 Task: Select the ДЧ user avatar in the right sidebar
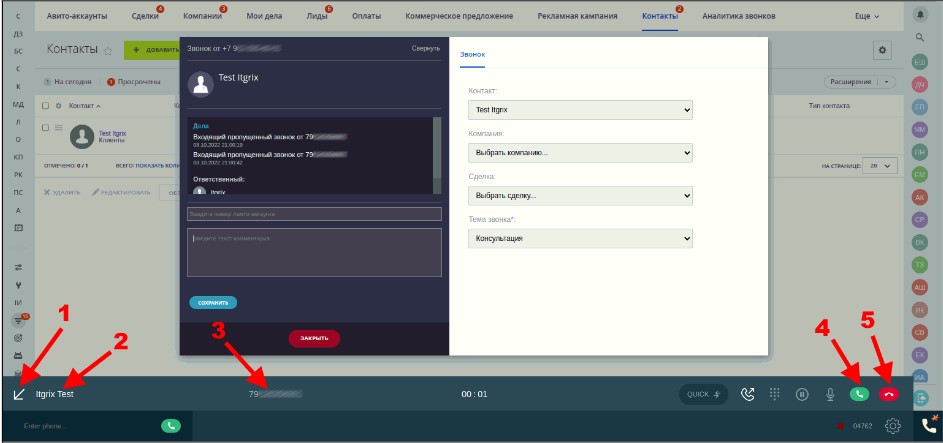tap(920, 85)
